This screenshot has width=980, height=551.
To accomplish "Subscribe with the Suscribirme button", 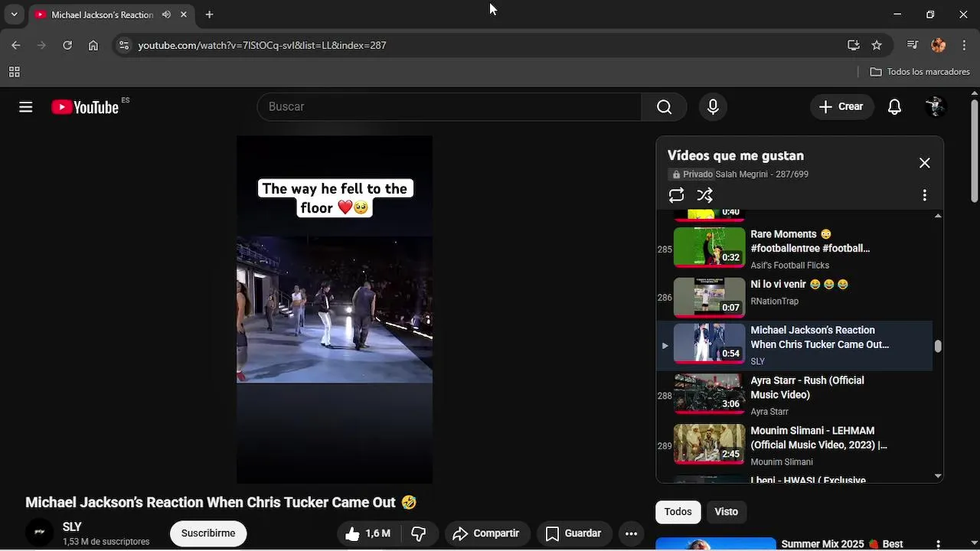I will click(x=208, y=533).
